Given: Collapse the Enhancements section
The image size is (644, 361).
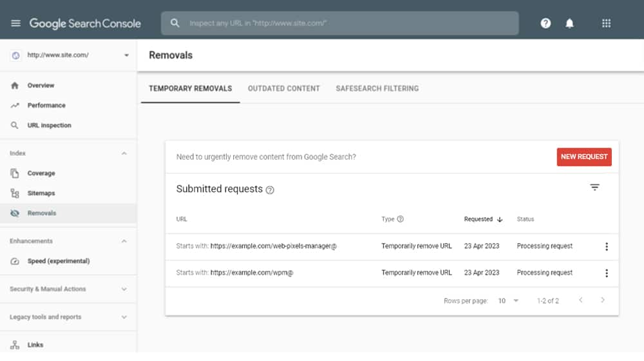Looking at the screenshot, I should coord(124,241).
